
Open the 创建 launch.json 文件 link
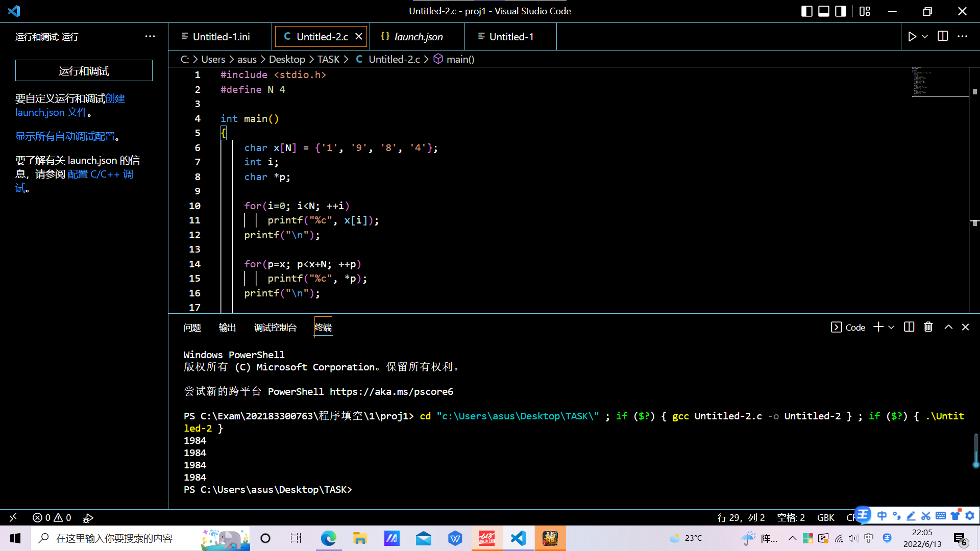coord(70,106)
